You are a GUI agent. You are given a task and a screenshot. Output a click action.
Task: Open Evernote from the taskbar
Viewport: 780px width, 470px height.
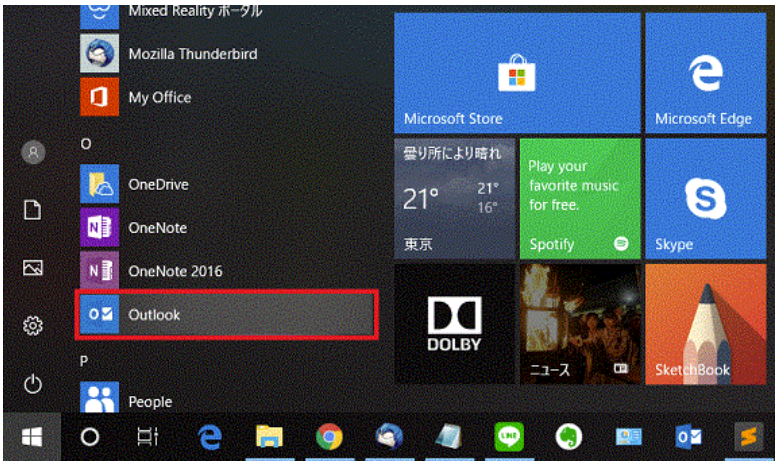pos(569,437)
